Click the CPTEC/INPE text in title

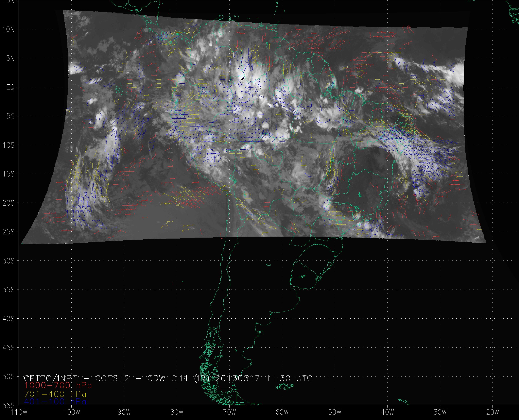pyautogui.click(x=50, y=378)
